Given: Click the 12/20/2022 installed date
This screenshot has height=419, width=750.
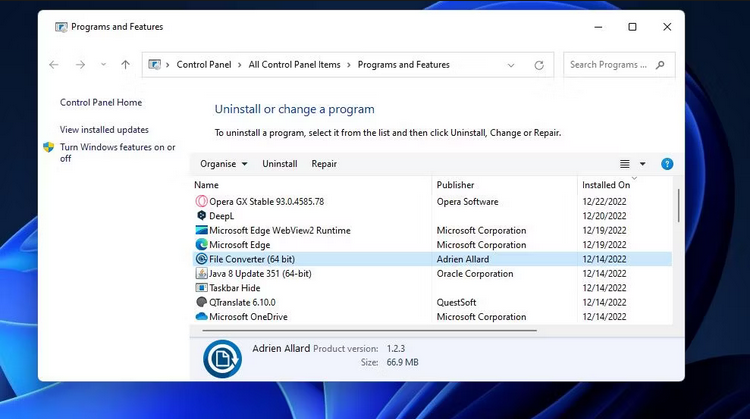Looking at the screenshot, I should click(604, 216).
